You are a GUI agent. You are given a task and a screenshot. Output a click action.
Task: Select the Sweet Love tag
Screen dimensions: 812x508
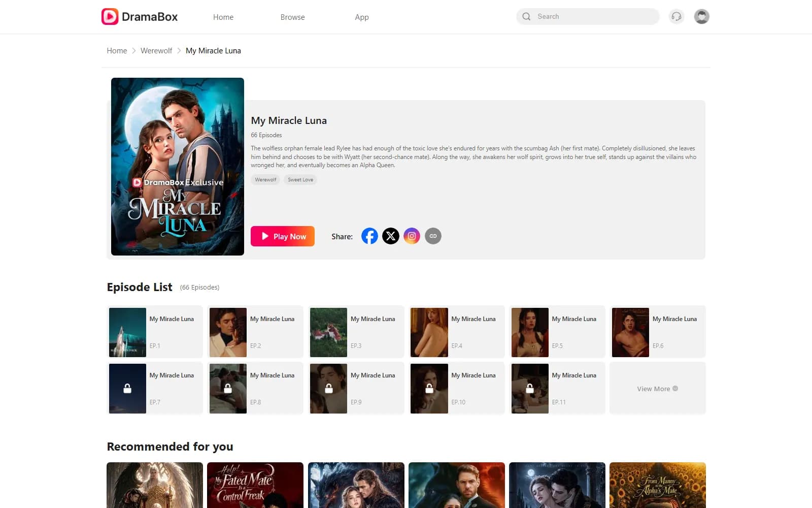pyautogui.click(x=300, y=180)
